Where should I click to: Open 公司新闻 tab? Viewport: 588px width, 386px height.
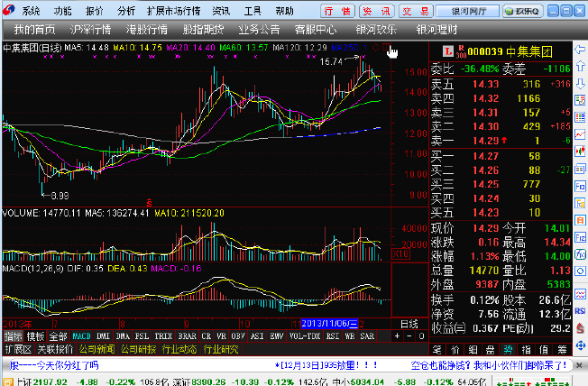96,350
